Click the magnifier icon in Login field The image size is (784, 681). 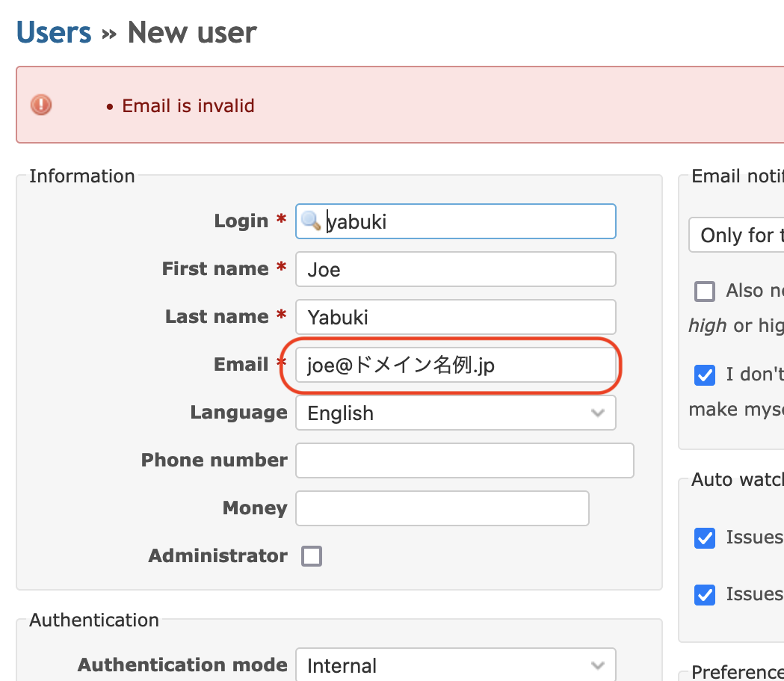[x=310, y=221]
